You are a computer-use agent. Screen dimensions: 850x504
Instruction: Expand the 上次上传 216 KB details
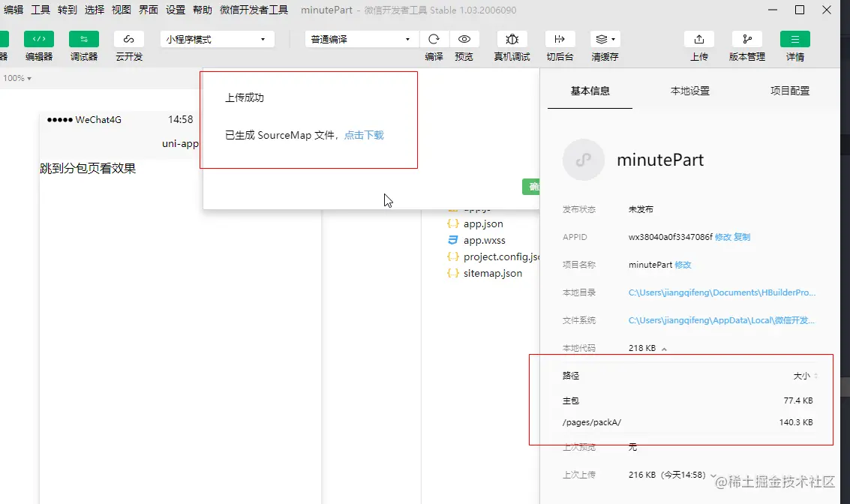(713, 475)
